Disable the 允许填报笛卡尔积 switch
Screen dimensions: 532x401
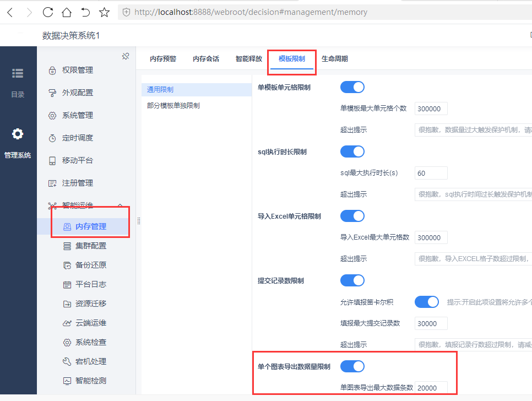pos(426,302)
